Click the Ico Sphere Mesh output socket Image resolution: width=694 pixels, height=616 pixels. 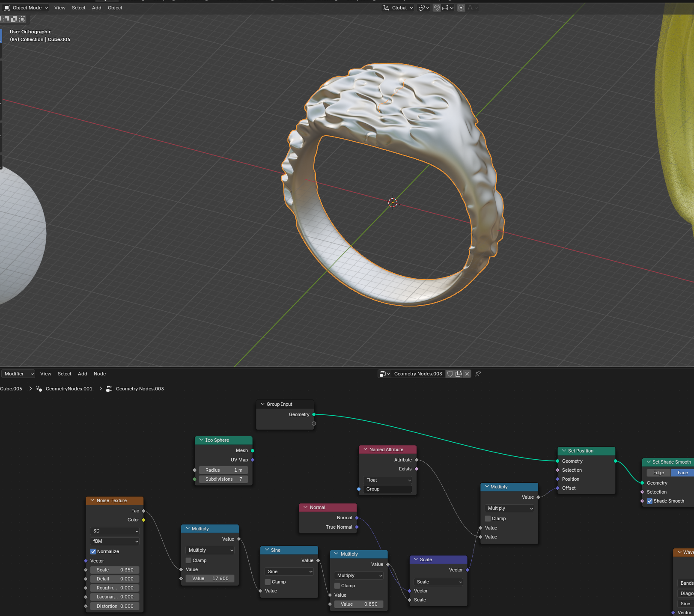(x=253, y=450)
